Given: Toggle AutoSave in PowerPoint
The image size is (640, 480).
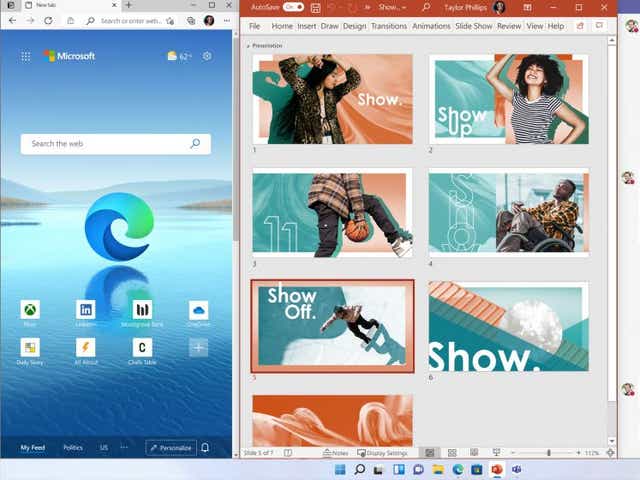Looking at the screenshot, I should point(293,7).
